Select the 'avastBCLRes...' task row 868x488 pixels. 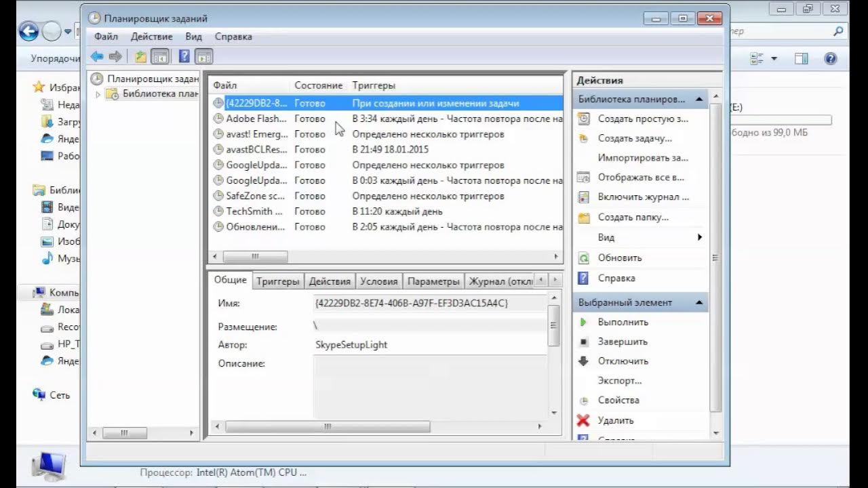387,150
